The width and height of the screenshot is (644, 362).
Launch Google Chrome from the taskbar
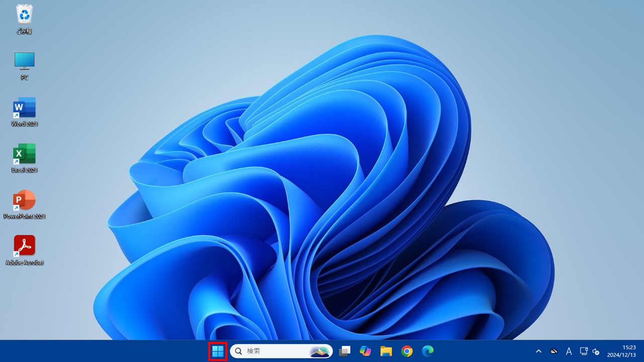pos(407,351)
